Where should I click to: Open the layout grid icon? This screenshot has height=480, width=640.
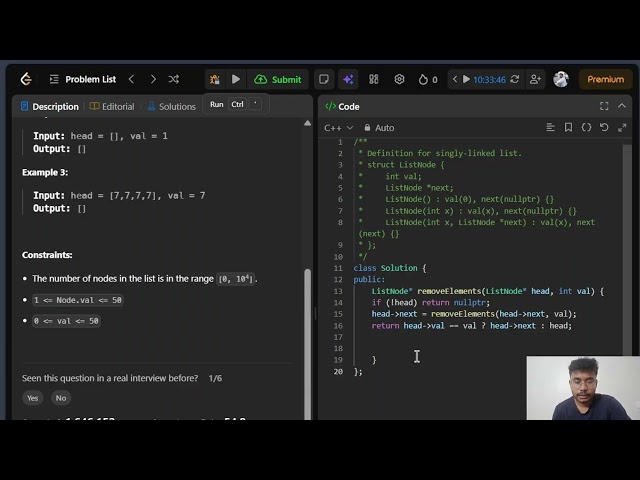(374, 79)
